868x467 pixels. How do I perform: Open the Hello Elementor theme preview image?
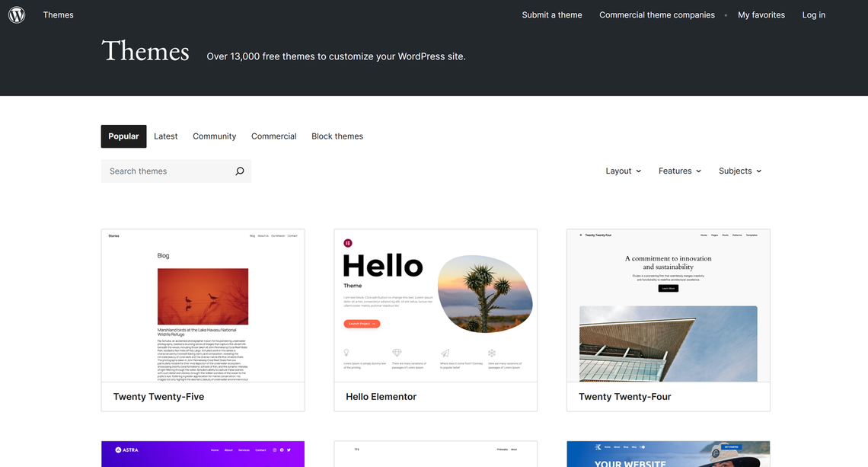click(x=436, y=305)
